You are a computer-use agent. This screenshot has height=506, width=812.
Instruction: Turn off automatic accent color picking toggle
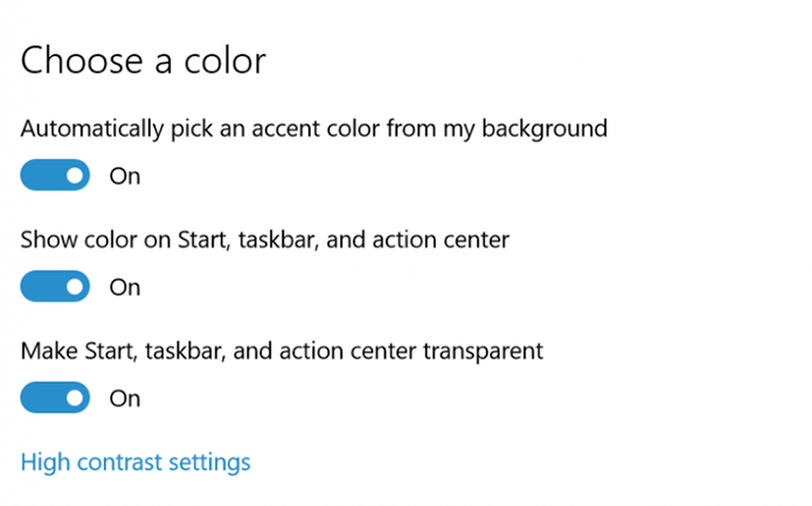(x=54, y=175)
